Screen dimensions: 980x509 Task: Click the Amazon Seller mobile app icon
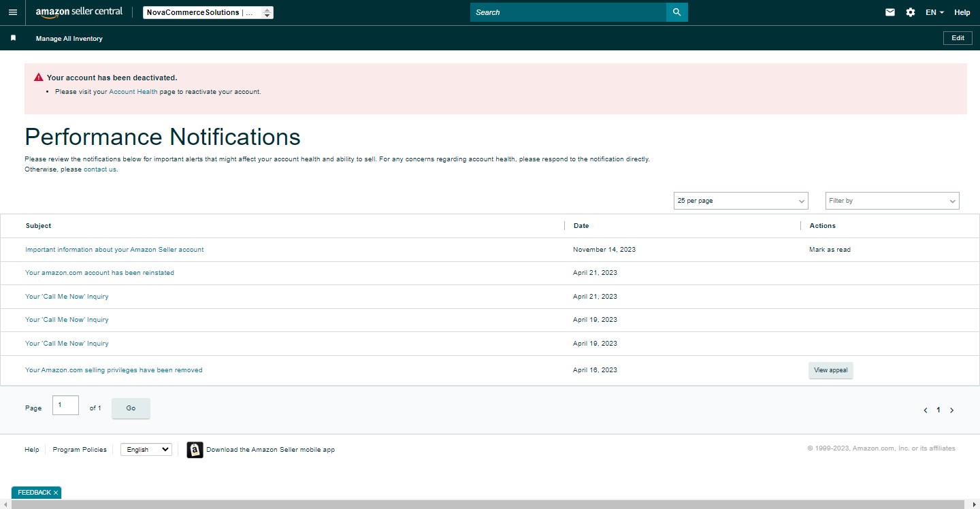click(x=195, y=450)
